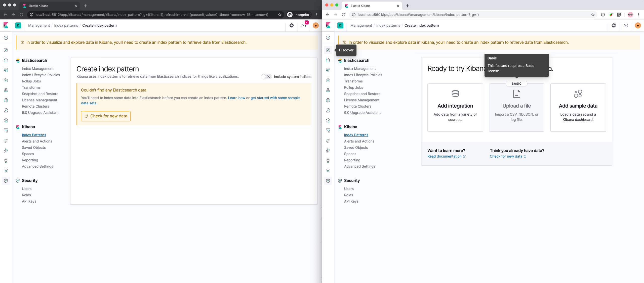Image resolution: width=644 pixels, height=283 pixels.
Task: Open the Management gear icon in right window
Action: coord(328,181)
